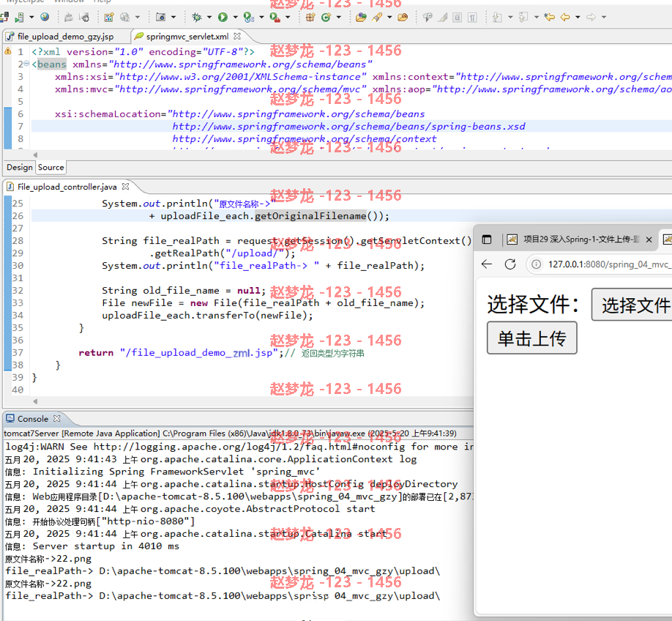
Task: Open the search dropdown arrow
Action: coord(389,17)
